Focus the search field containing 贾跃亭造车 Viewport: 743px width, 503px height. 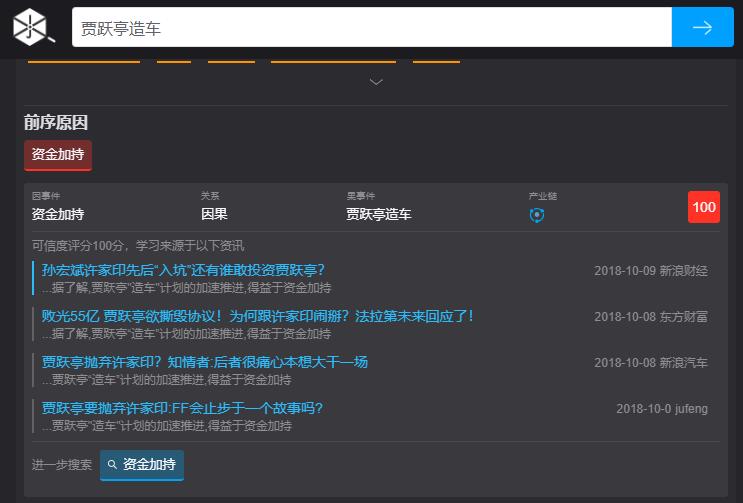pos(372,27)
